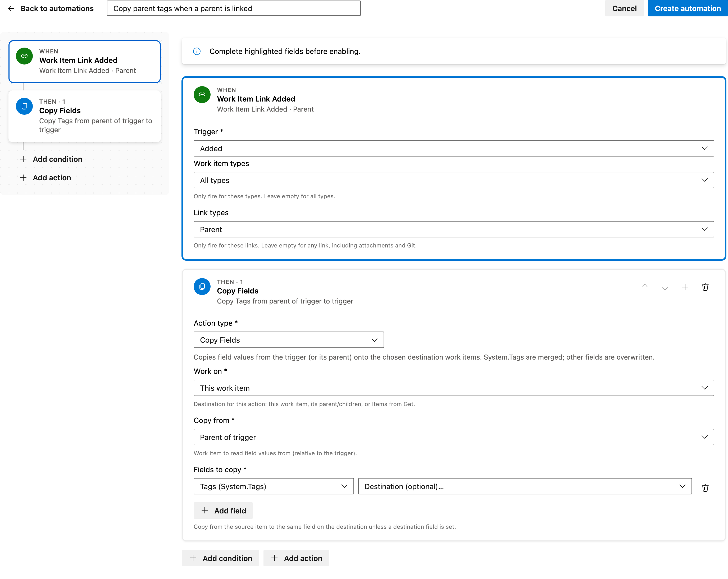The height and width of the screenshot is (579, 728).
Task: Open Action type dropdown showing Copy Fields
Action: pos(289,340)
